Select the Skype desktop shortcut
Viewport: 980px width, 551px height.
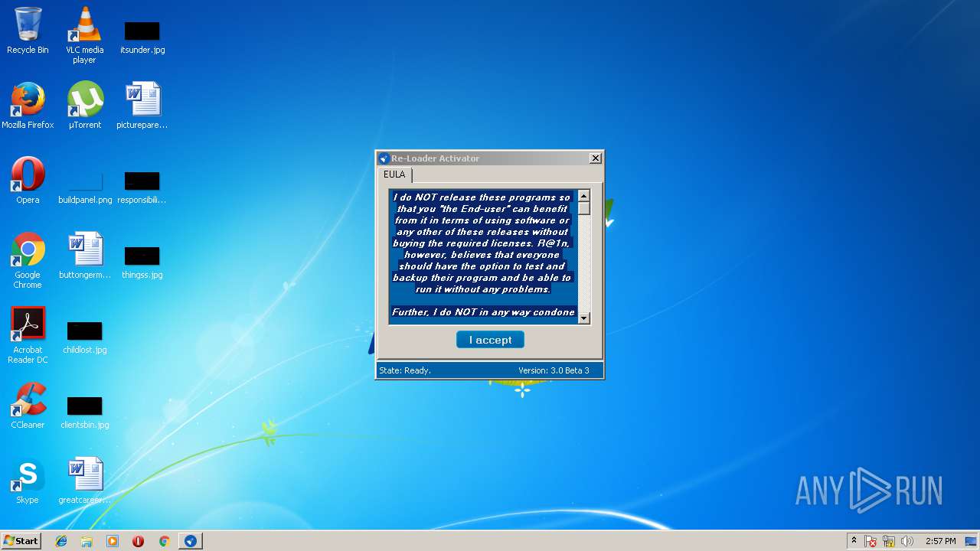click(x=28, y=481)
